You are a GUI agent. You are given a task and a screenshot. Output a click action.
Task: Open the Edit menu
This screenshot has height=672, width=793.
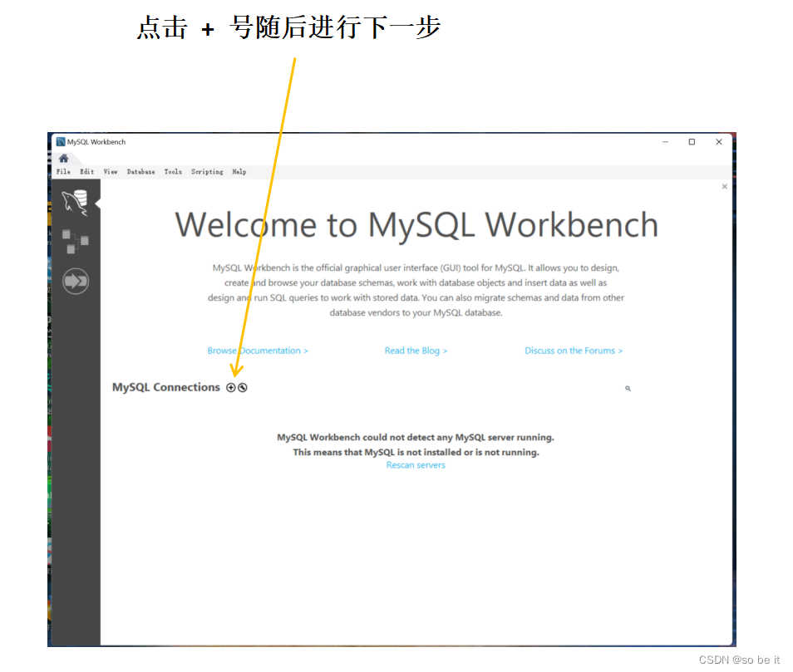click(87, 172)
